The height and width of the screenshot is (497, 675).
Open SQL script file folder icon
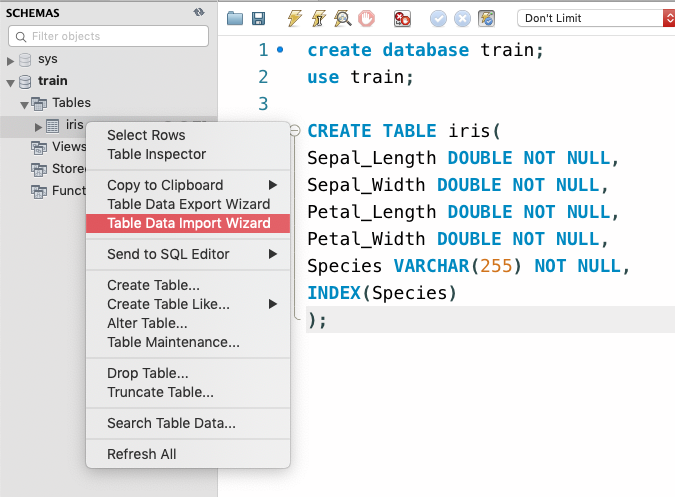(235, 19)
